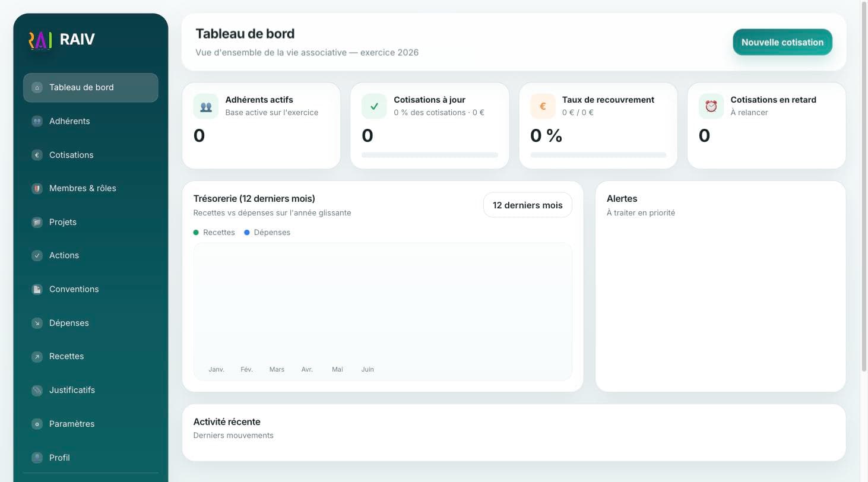The height and width of the screenshot is (482, 868).
Task: Click the gear icon next to Paramètres
Action: (37, 424)
